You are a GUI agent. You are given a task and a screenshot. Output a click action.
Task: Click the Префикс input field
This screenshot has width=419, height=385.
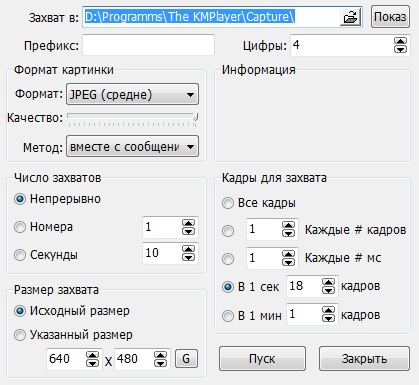click(x=148, y=45)
